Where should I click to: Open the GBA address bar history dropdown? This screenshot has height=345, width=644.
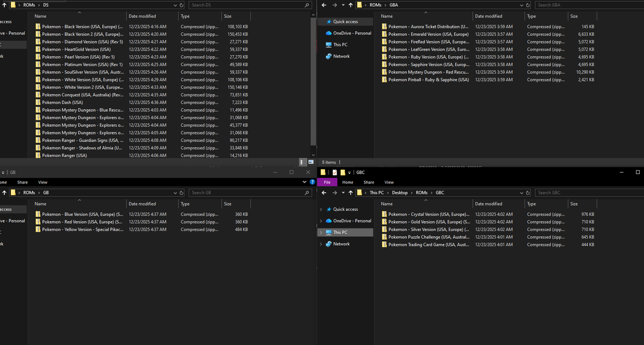[x=522, y=5]
